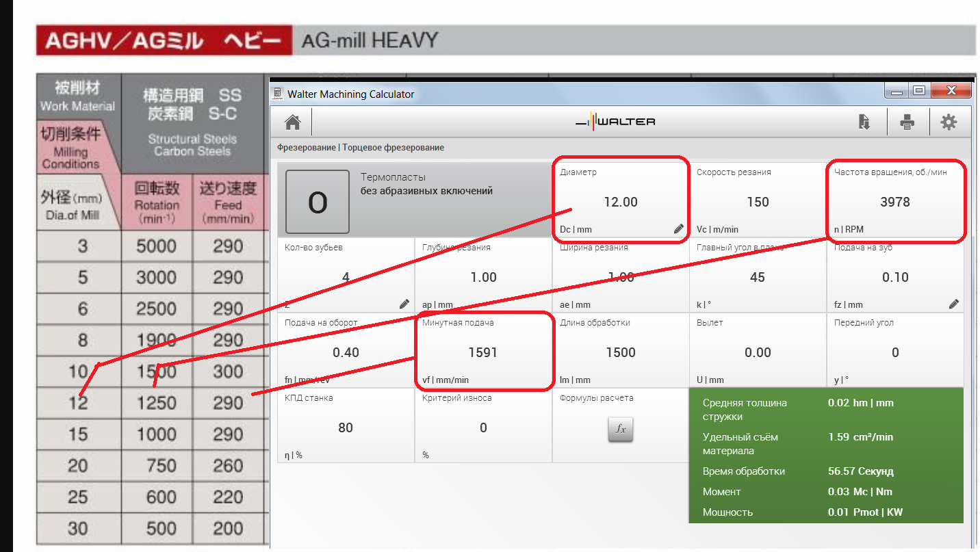Click feed value 220 in the AG-mill table
980x552 pixels.
click(228, 497)
